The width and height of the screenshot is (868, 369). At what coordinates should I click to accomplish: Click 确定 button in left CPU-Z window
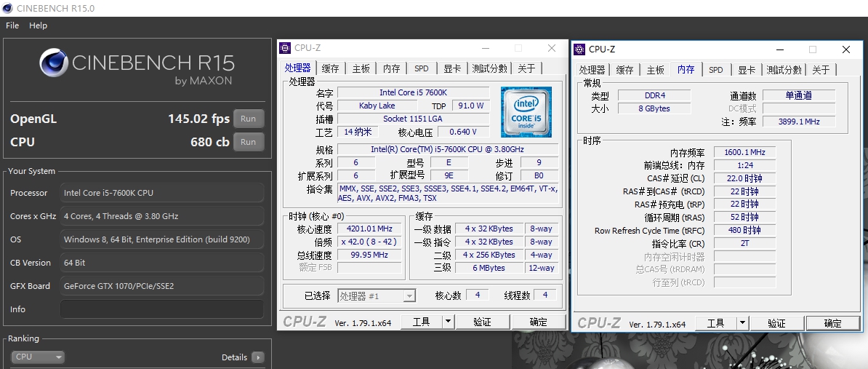[538, 322]
